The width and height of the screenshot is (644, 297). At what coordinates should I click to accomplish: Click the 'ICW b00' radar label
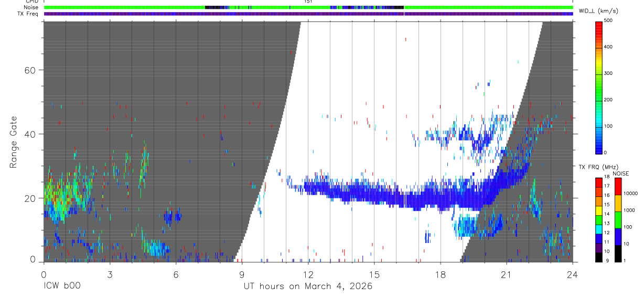62,287
